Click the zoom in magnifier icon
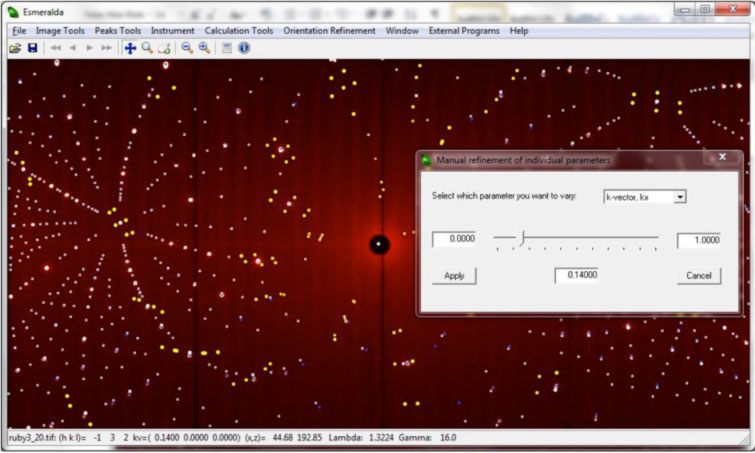755x453 pixels. pyautogui.click(x=204, y=48)
